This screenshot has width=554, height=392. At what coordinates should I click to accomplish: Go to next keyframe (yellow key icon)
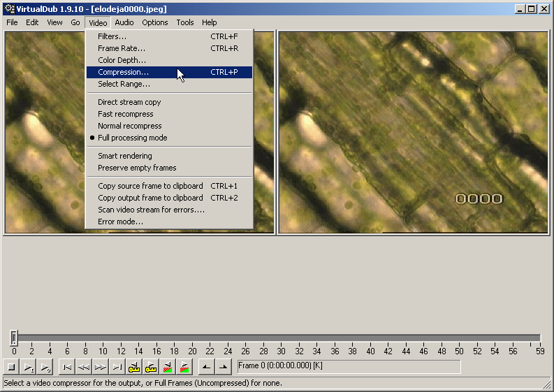151,368
